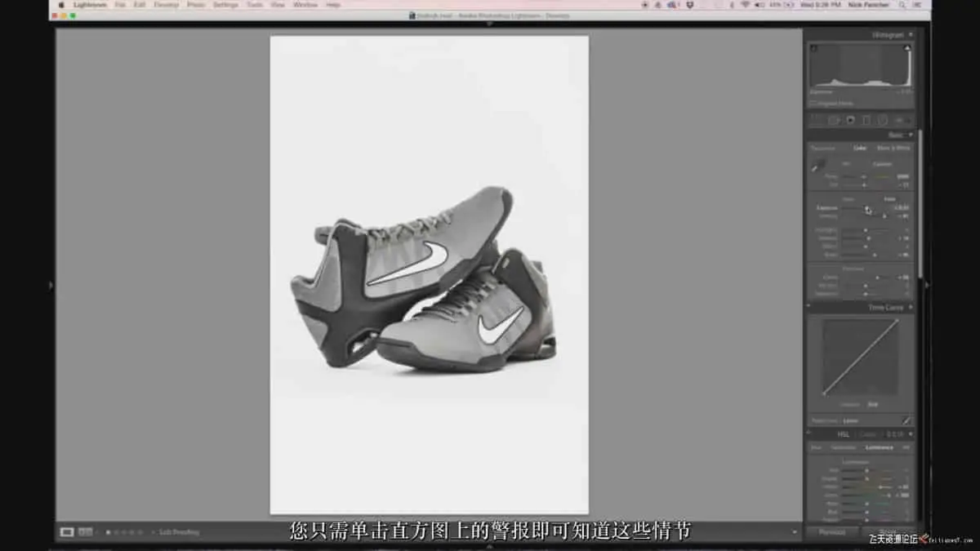Click the Clarity slider handle
Image resolution: width=980 pixels, height=551 pixels.
[877, 278]
